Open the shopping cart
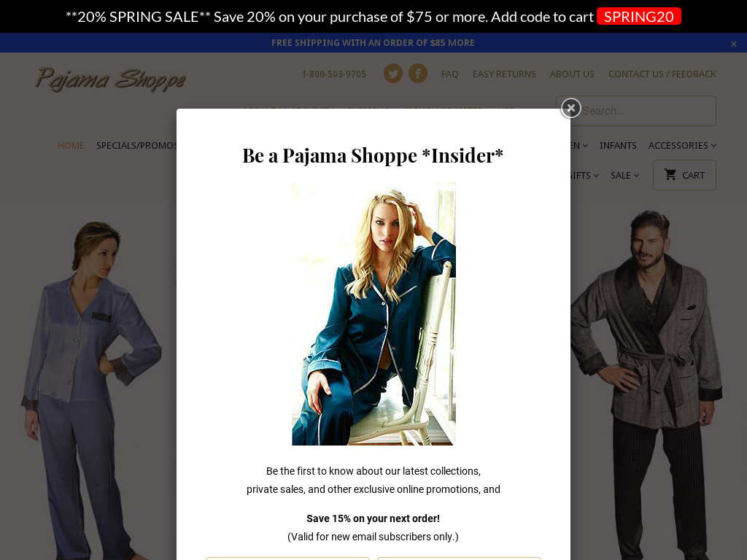Image resolution: width=747 pixels, height=560 pixels. [684, 175]
